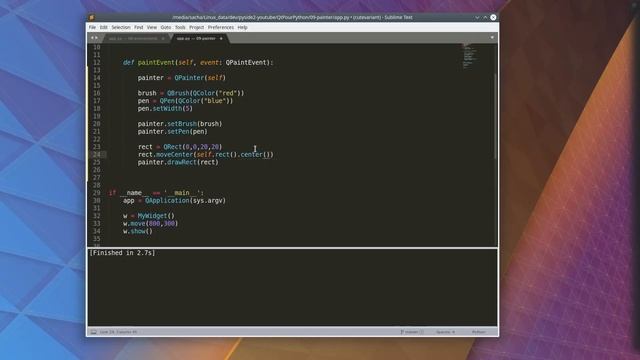Open the tab list dropdown arrow
This screenshot has width=640, height=360.
click(x=492, y=38)
